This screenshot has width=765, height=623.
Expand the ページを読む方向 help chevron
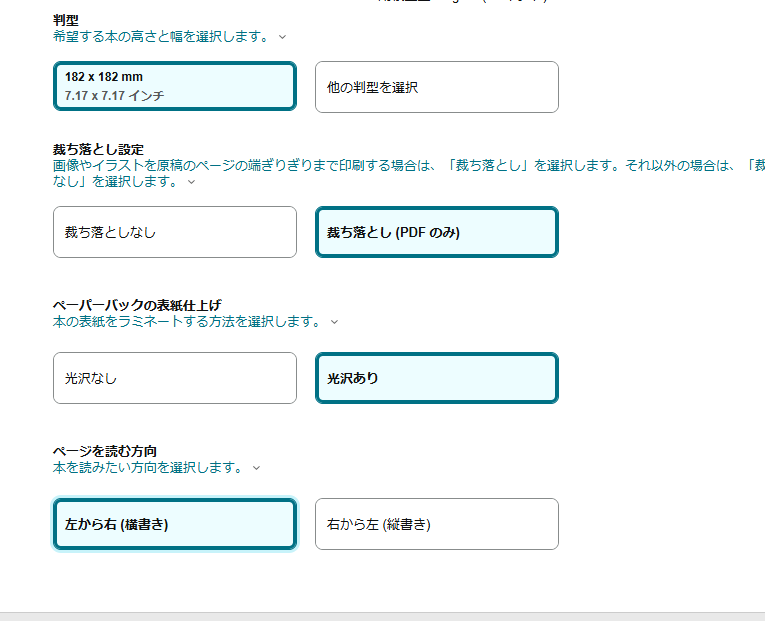point(257,468)
